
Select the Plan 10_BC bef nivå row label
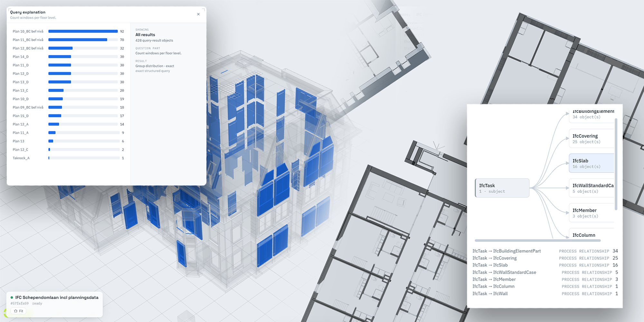tap(28, 31)
